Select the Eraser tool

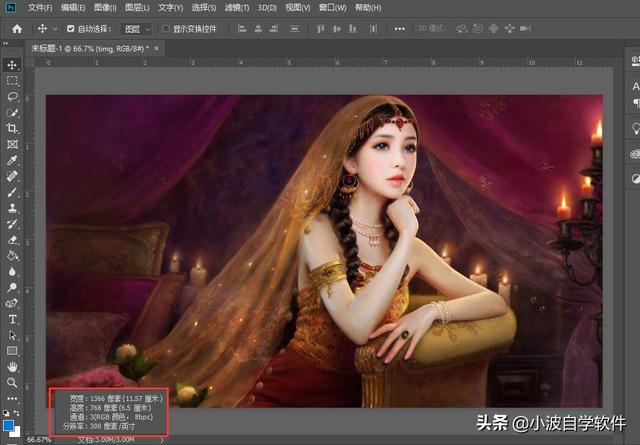pyautogui.click(x=12, y=240)
